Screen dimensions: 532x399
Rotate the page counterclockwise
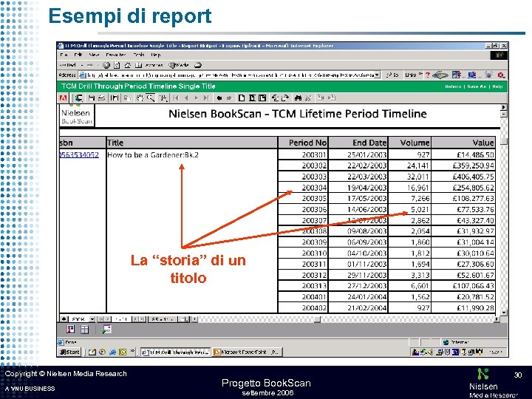275,98
